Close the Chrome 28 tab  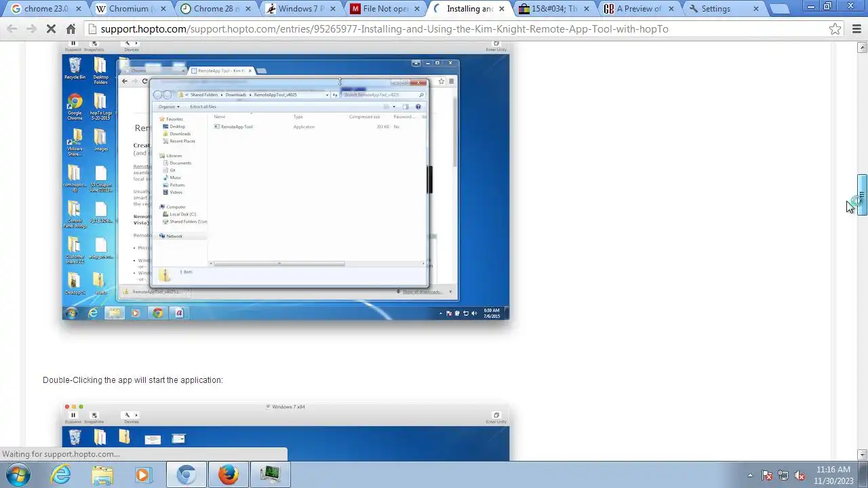pyautogui.click(x=248, y=9)
